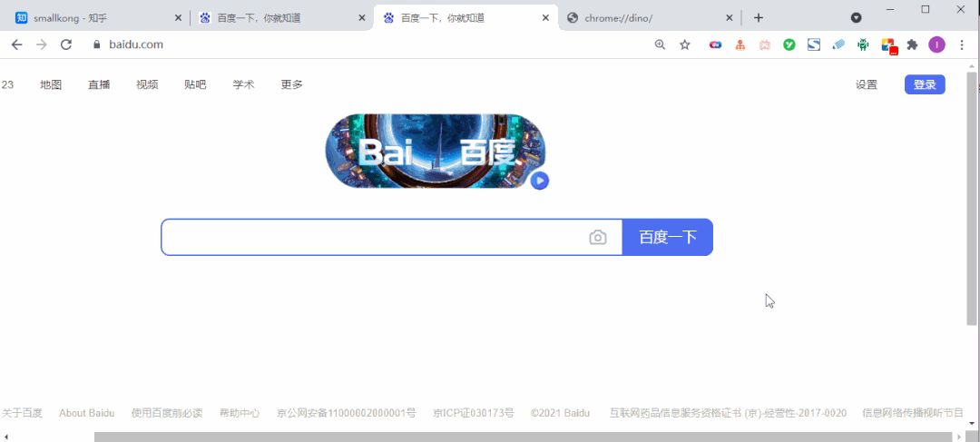Image resolution: width=980 pixels, height=442 pixels.
Task: Open the 使用百度前必读 footer link
Action: [x=167, y=413]
